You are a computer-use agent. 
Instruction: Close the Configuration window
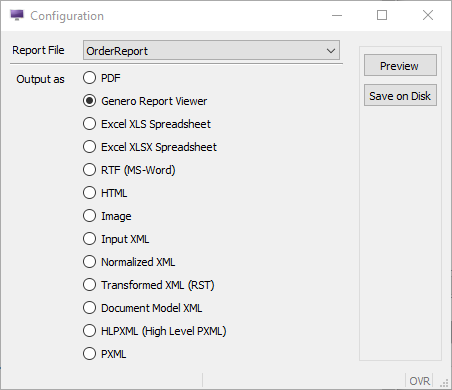coord(428,15)
